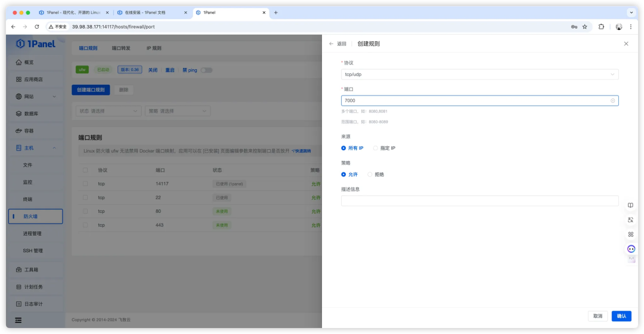
Task: Click the 确认 confirm button
Action: (x=621, y=316)
